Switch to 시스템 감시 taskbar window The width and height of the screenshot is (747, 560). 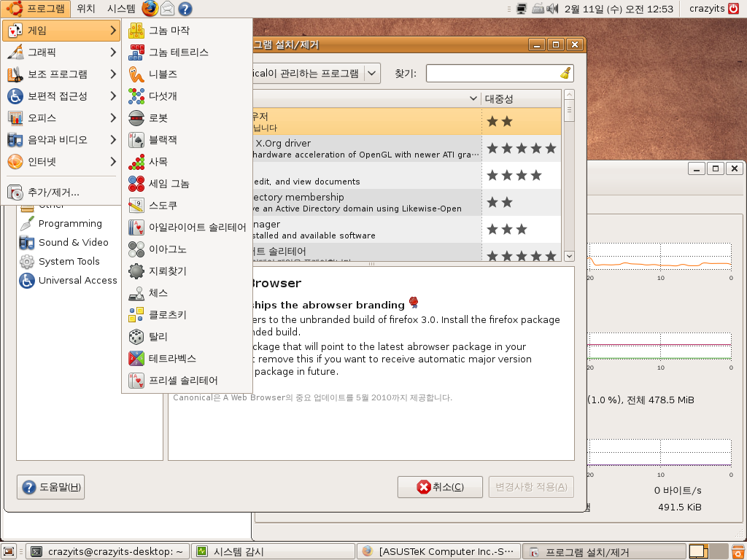point(273,551)
